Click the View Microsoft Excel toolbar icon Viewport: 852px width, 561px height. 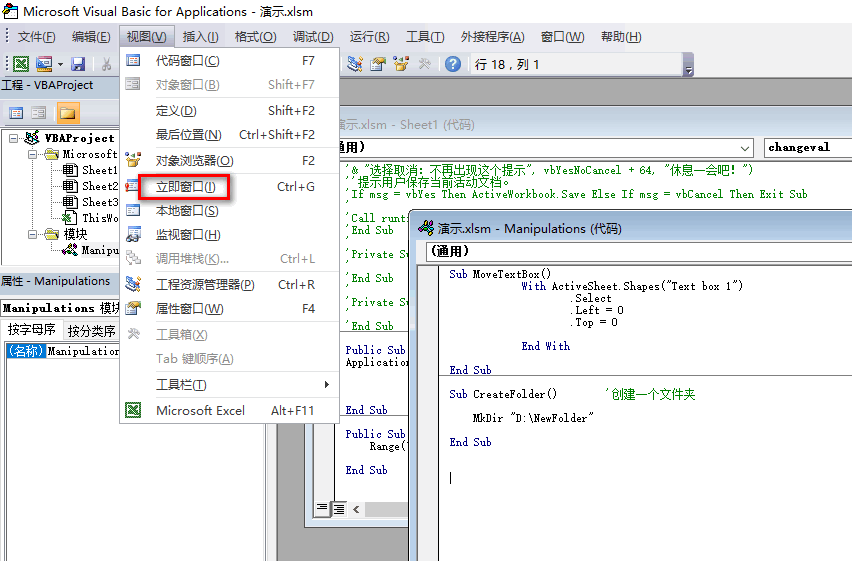pyautogui.click(x=21, y=64)
